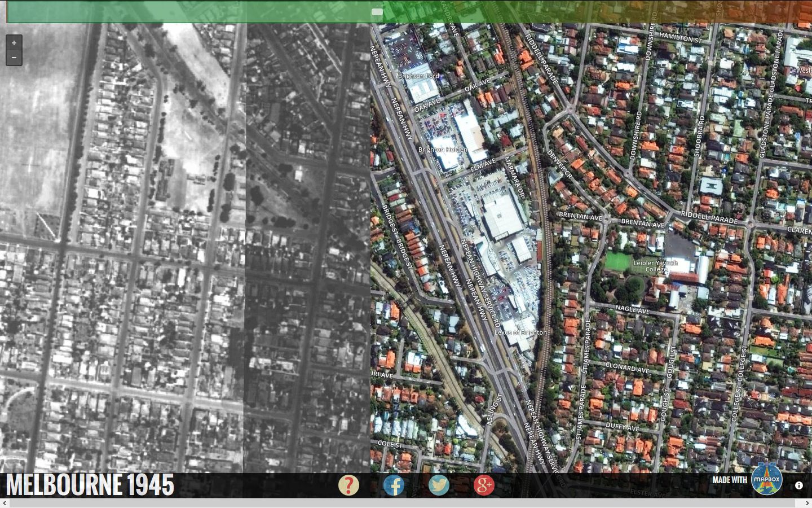Click the Leibler Yavneh College label
This screenshot has width=812, height=508.
pyautogui.click(x=655, y=266)
